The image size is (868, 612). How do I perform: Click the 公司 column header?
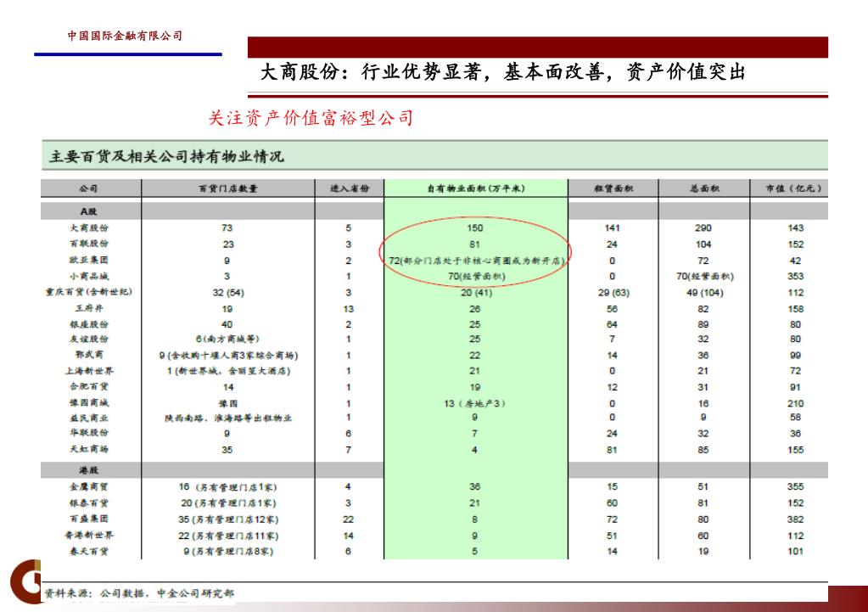click(88, 188)
